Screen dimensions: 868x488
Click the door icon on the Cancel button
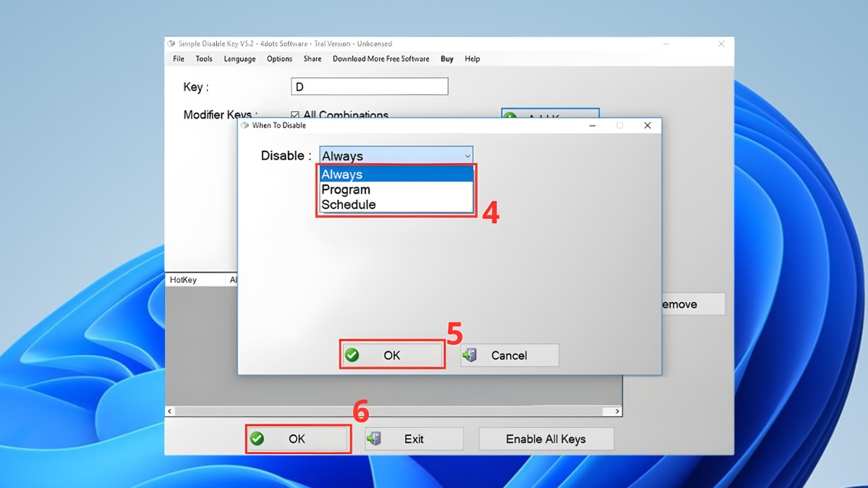click(472, 355)
